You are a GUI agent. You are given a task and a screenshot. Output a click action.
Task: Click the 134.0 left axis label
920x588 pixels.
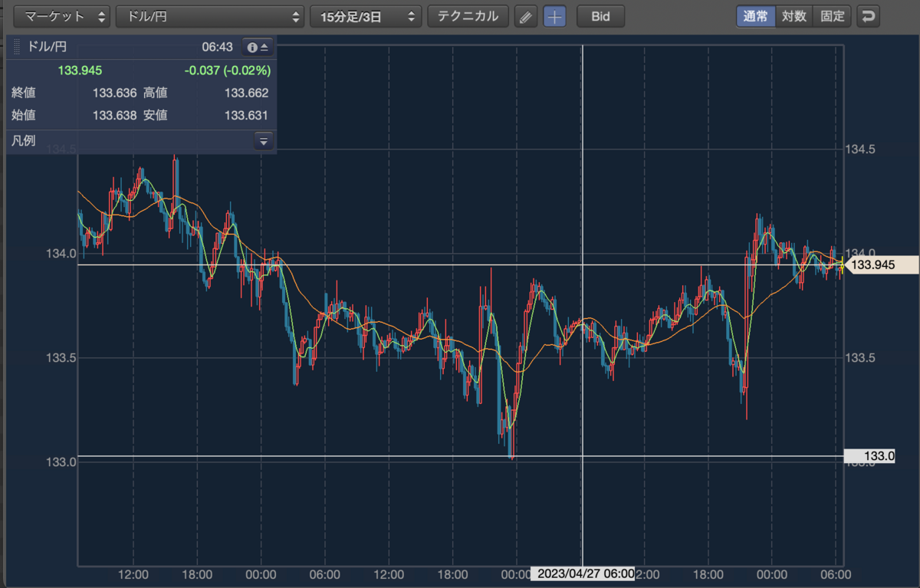click(61, 254)
